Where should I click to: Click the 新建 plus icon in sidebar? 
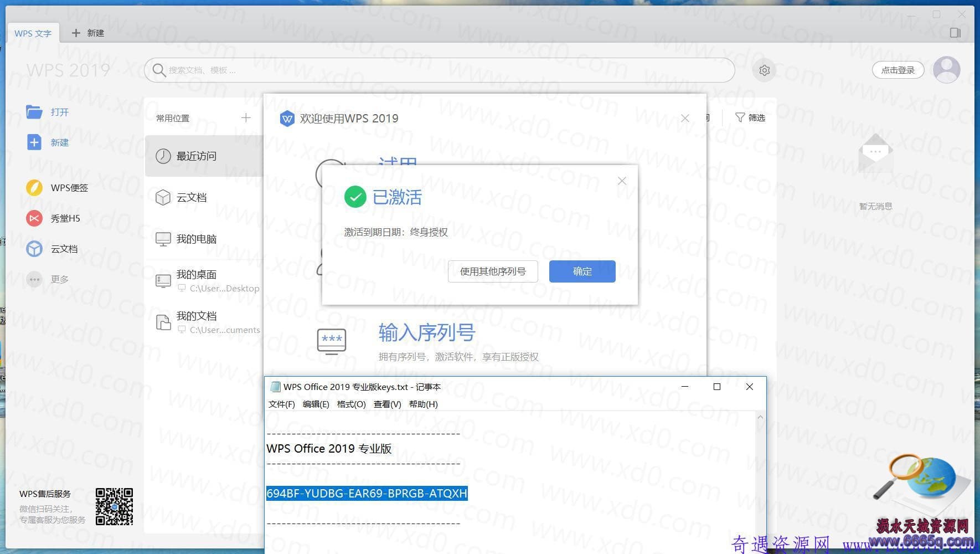click(x=34, y=142)
